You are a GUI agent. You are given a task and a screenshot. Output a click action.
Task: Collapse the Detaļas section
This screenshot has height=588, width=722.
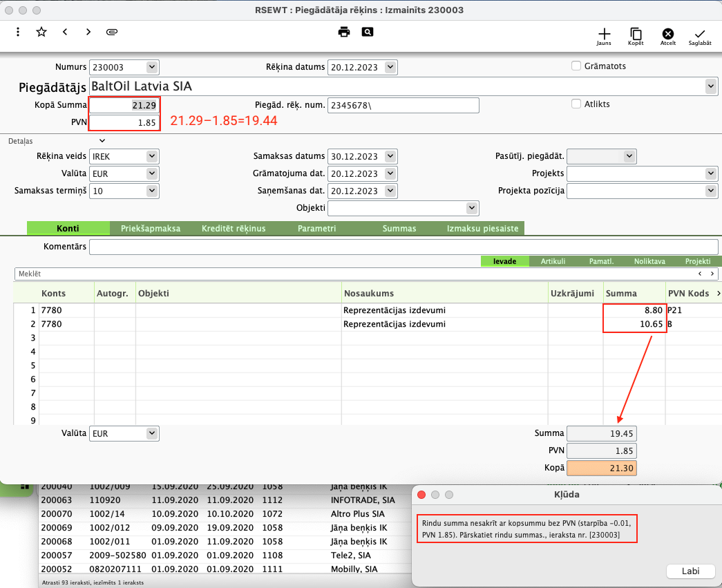click(x=102, y=141)
